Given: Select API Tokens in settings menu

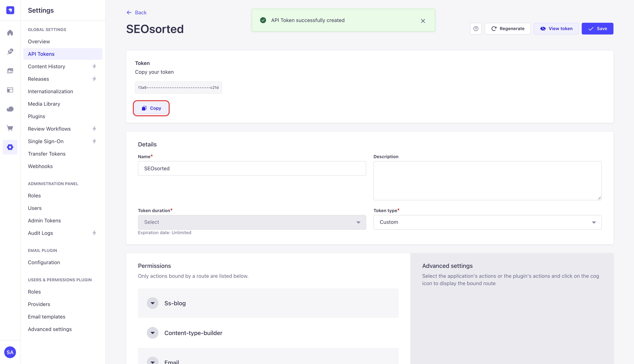Looking at the screenshot, I should pos(63,54).
